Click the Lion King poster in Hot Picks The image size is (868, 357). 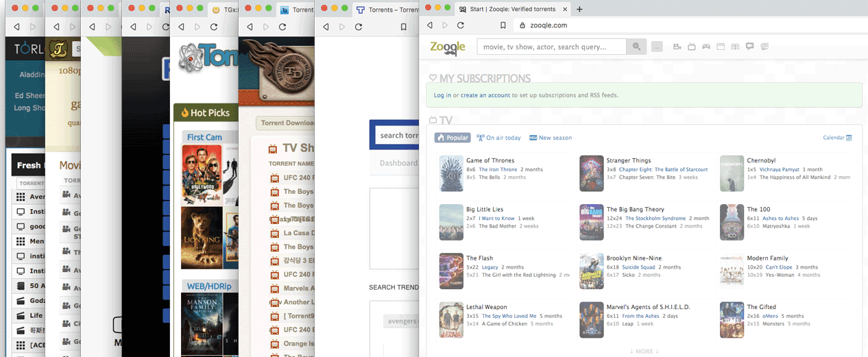202,238
